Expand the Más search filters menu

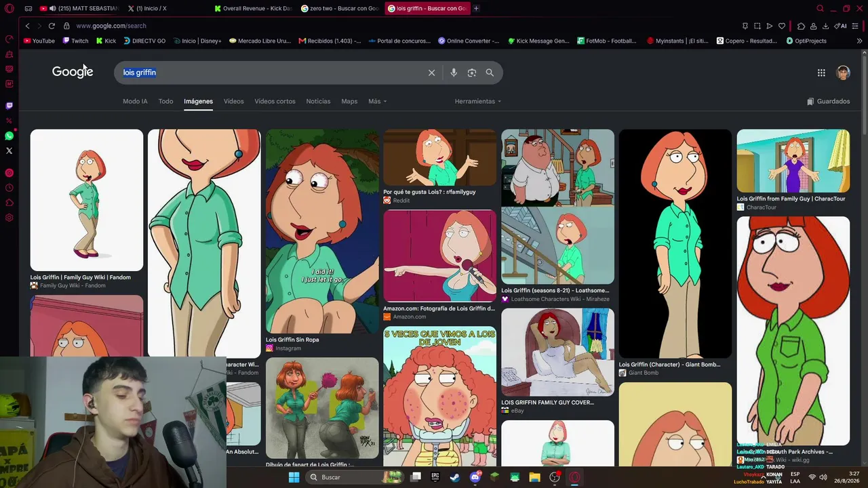click(377, 102)
